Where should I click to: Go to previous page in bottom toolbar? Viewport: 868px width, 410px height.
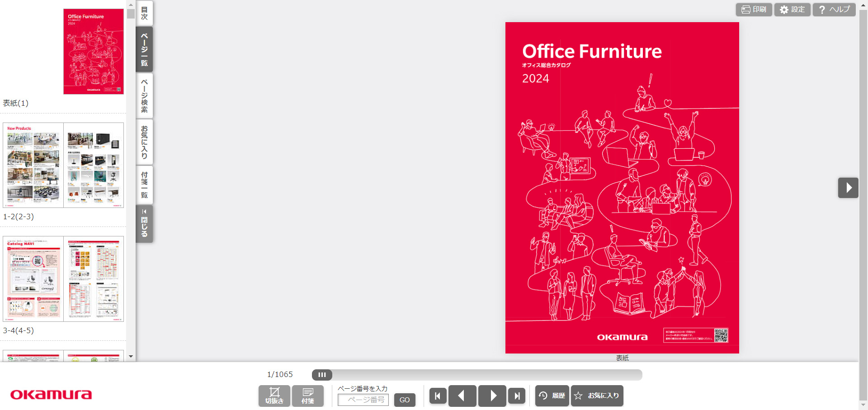tap(462, 396)
